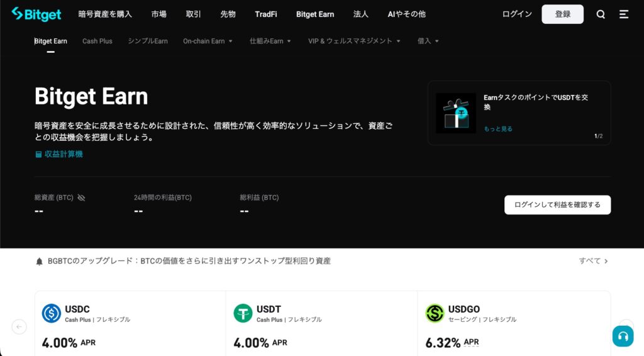Open すべて announcements link
This screenshot has width=644, height=356.
(x=594, y=261)
